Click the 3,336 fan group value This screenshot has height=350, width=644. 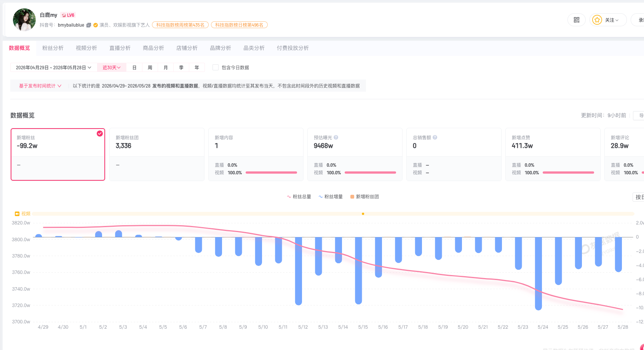click(x=123, y=146)
